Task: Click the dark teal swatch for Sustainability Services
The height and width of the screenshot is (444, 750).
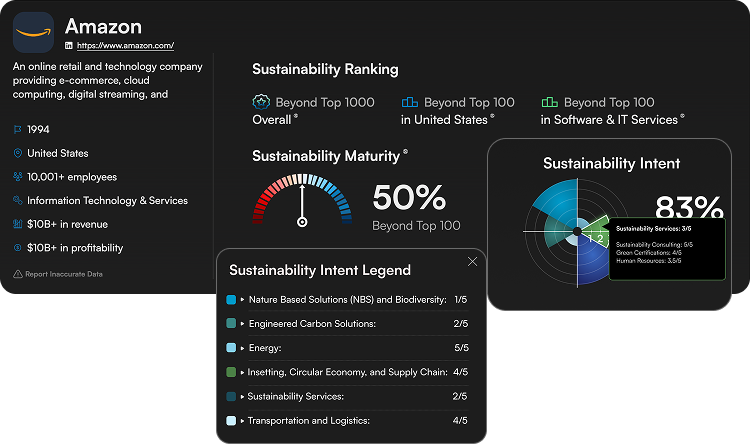Action: pos(231,396)
